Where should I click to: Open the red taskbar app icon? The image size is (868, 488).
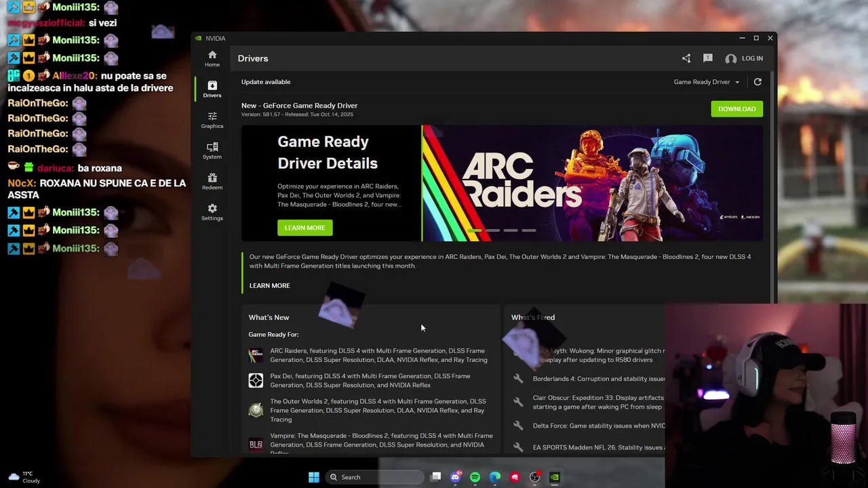[x=515, y=477]
